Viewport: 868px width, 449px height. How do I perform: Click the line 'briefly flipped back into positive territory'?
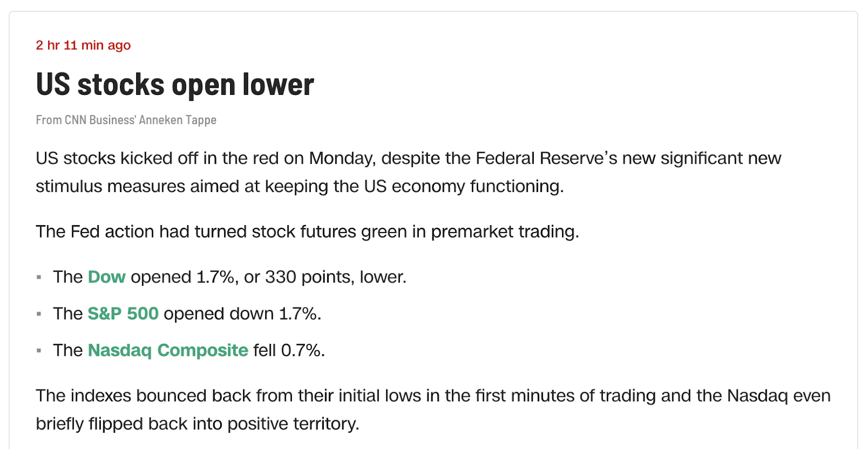pyautogui.click(x=197, y=424)
